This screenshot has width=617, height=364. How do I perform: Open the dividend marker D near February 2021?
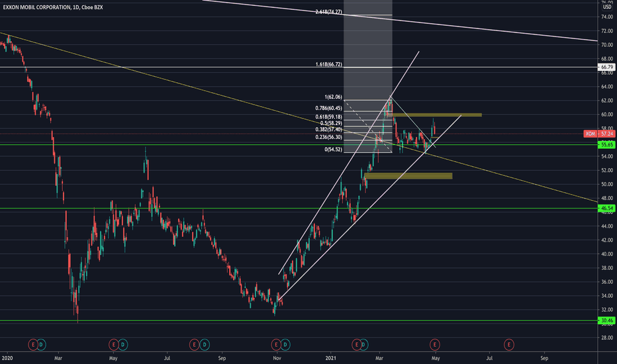[363, 345]
